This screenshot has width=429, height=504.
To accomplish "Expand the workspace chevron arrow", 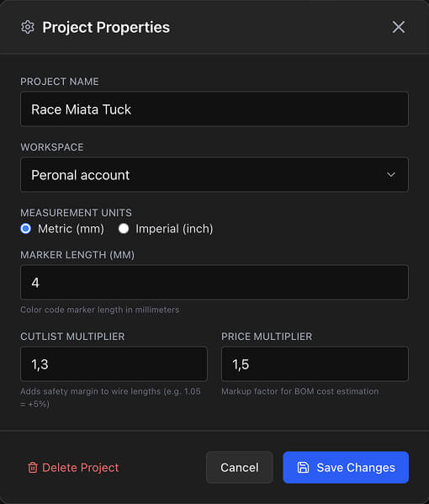I will pyautogui.click(x=391, y=174).
